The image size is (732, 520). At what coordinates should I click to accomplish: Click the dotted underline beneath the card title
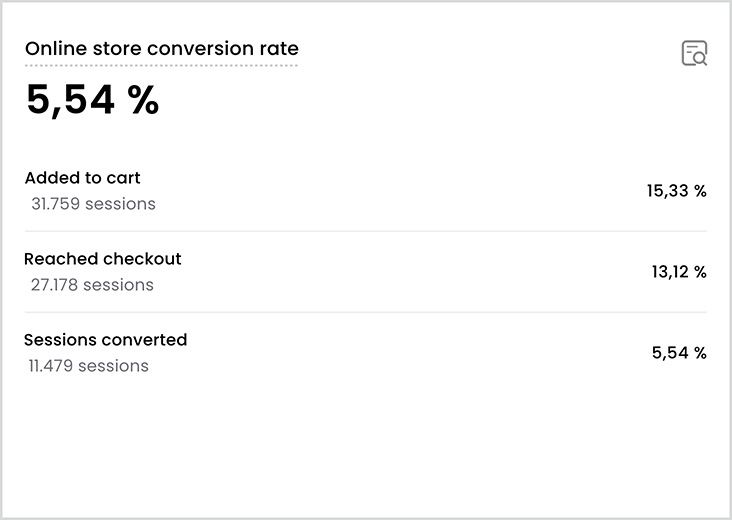pyautogui.click(x=161, y=66)
